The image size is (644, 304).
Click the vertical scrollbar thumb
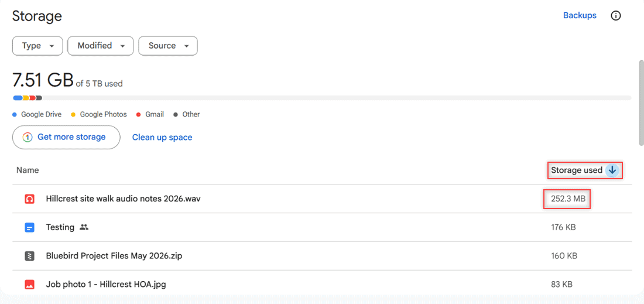(x=642, y=103)
